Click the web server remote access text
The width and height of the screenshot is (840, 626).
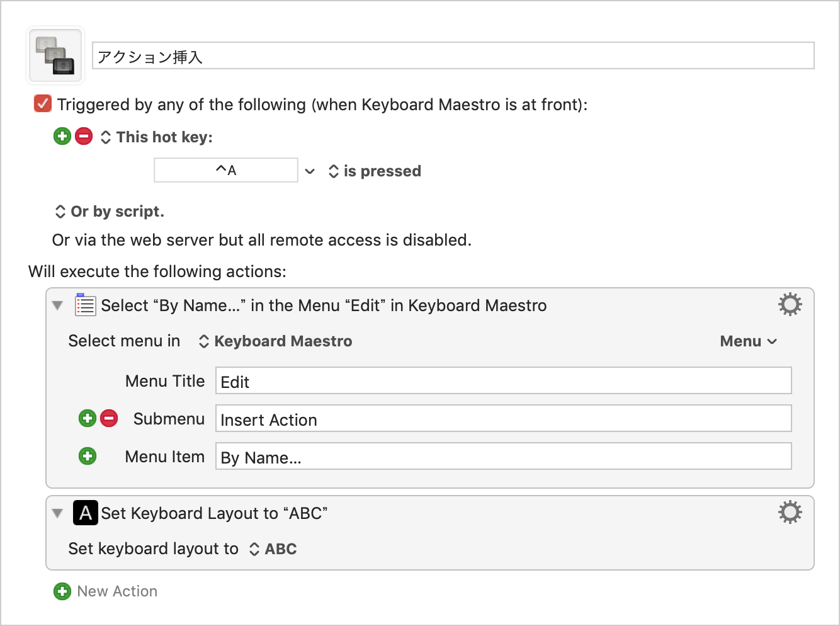coord(262,240)
